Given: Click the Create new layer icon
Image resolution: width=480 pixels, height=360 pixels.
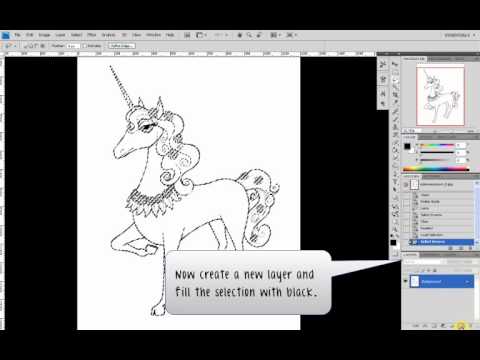Looking at the screenshot, I should click(x=461, y=325).
